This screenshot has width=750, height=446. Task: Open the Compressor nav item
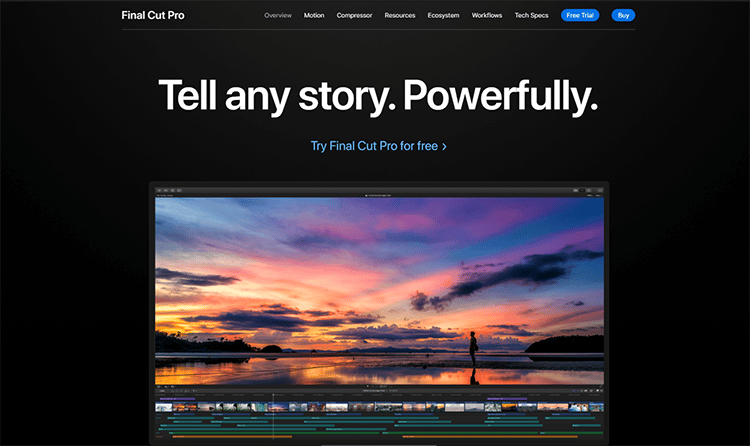click(354, 16)
